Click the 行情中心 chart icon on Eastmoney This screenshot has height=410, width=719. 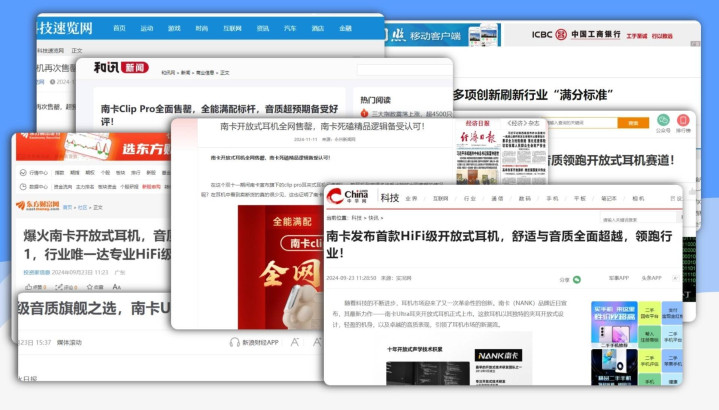click(x=23, y=173)
